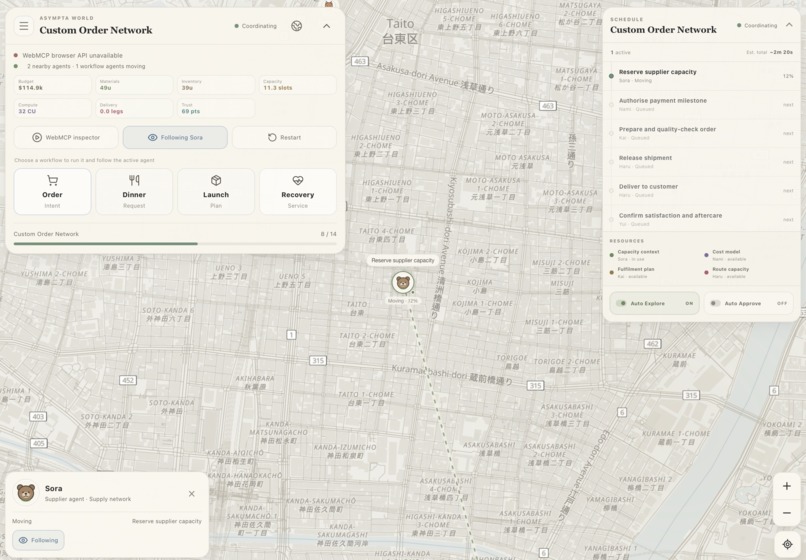This screenshot has height=560, width=806.
Task: Select Deliver to customer schedule step
Action: [x=701, y=191]
